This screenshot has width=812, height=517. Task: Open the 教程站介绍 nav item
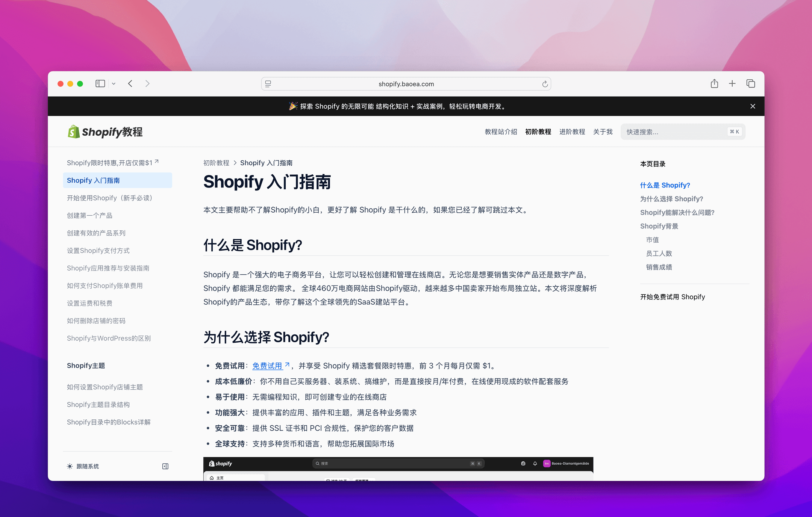pos(501,132)
